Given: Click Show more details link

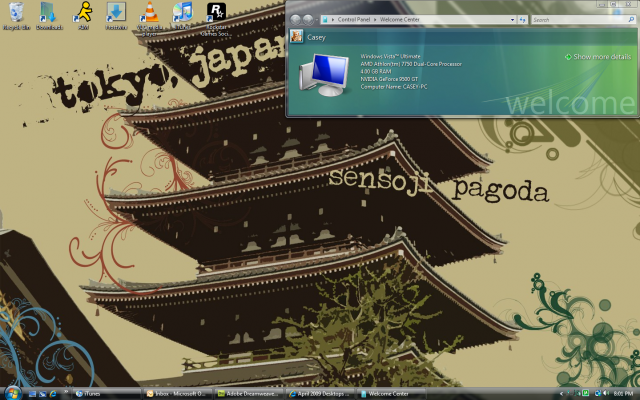Looking at the screenshot, I should [x=602, y=57].
